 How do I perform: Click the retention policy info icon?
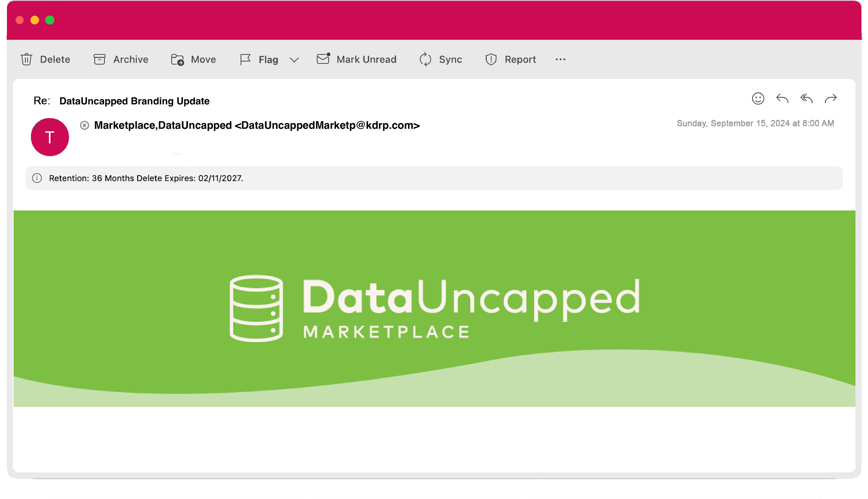point(37,178)
